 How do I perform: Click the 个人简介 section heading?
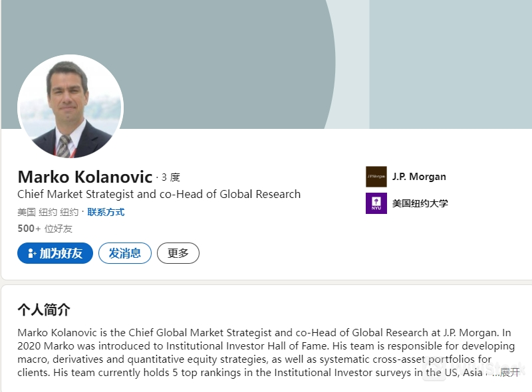44,310
